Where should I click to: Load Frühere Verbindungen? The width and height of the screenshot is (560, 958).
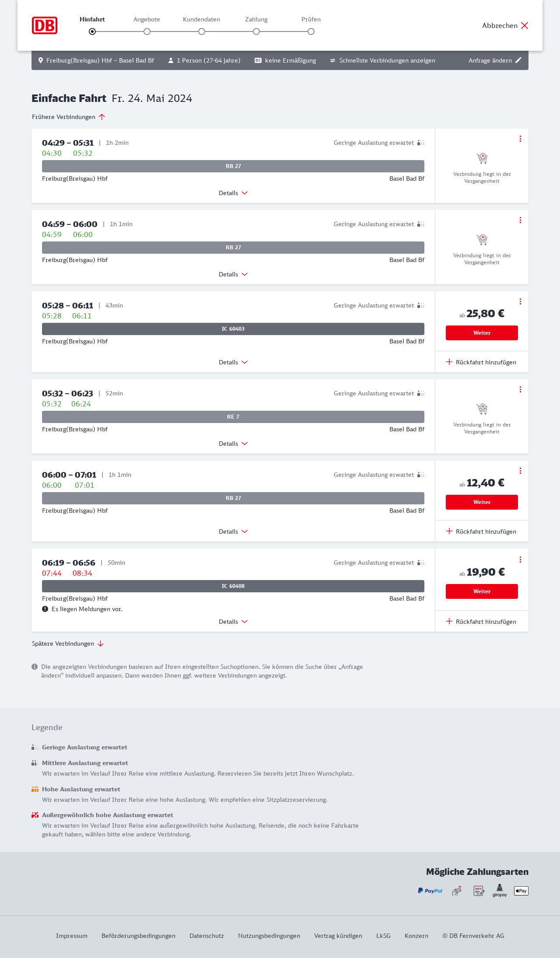(69, 117)
